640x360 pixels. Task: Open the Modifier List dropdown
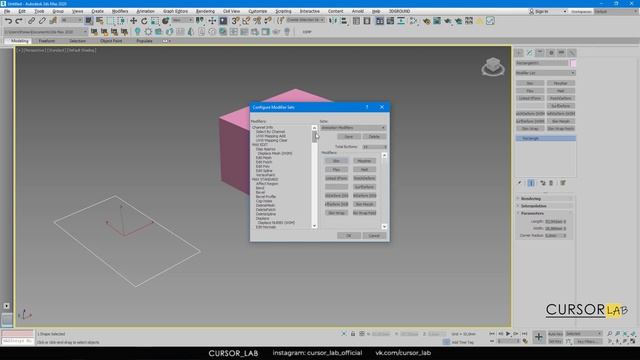[545, 73]
